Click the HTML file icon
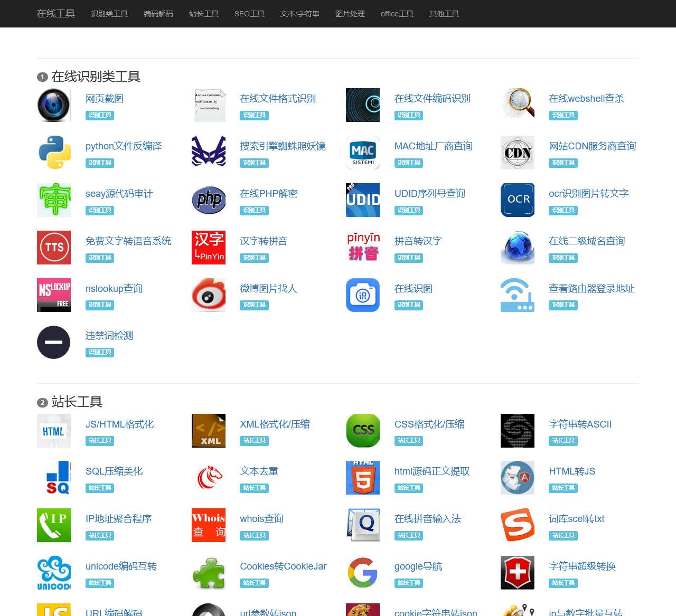Screen dimensions: 676x616 coord(54,431)
